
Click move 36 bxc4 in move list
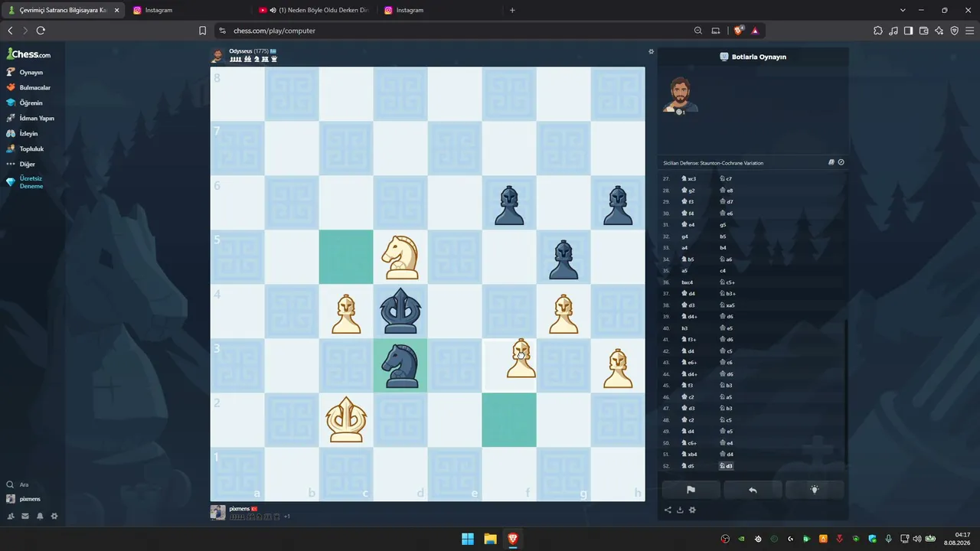688,282
